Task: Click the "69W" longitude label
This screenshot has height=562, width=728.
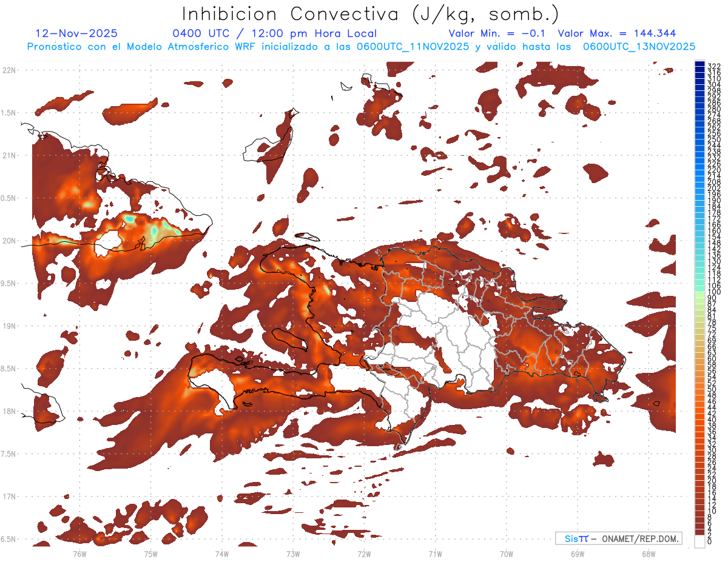Action: pos(578,554)
